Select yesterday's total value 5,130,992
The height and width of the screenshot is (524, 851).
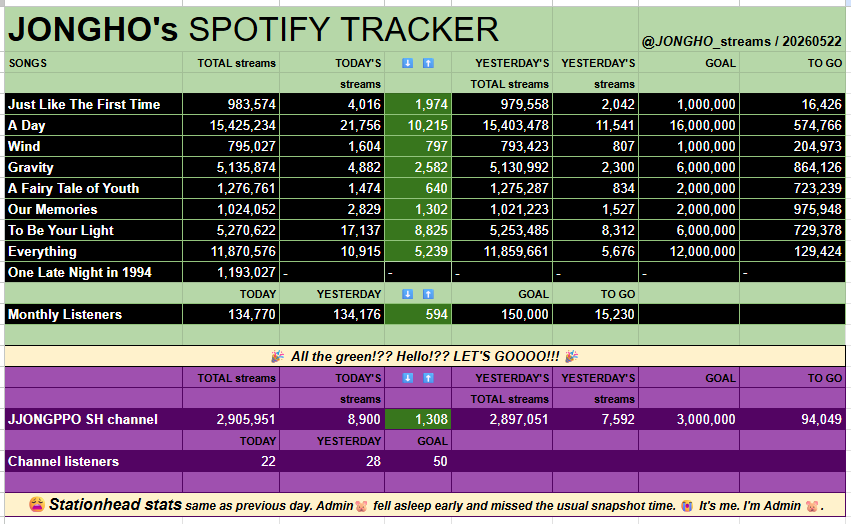(x=502, y=167)
